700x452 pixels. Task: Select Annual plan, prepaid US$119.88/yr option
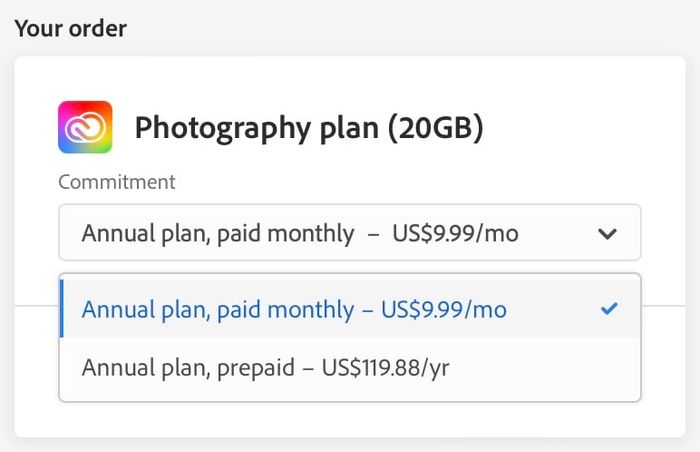[x=350, y=368]
